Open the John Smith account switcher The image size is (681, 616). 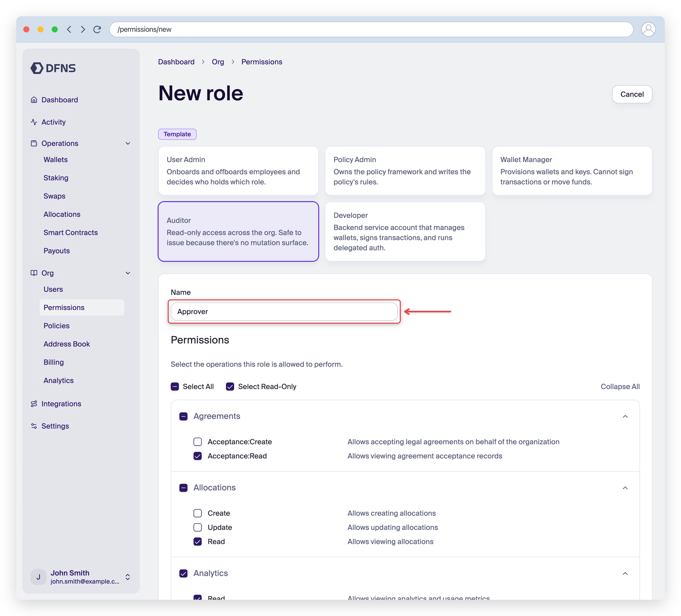tap(128, 577)
